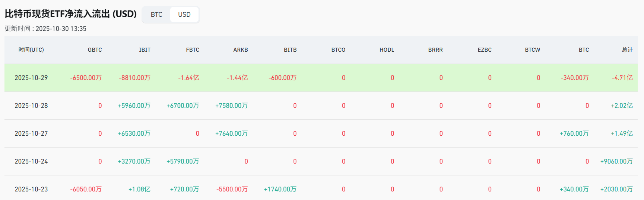Select the 时间(UTC) column header

[31, 50]
